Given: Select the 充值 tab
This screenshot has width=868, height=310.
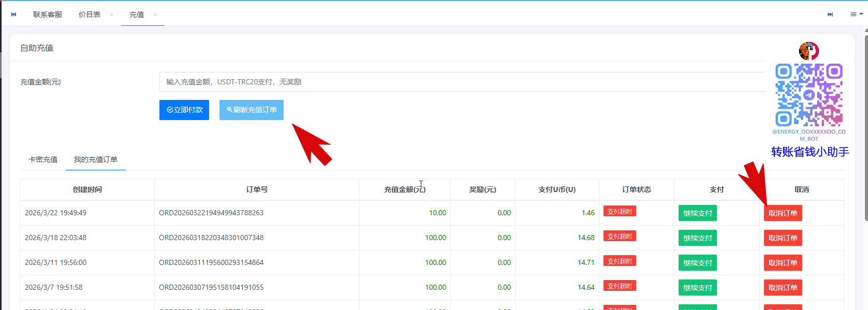Looking at the screenshot, I should coord(137,14).
